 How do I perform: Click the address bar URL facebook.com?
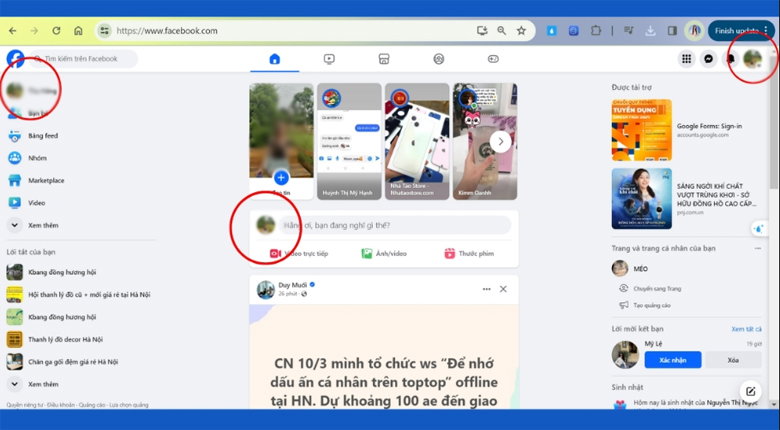pyautogui.click(x=167, y=31)
